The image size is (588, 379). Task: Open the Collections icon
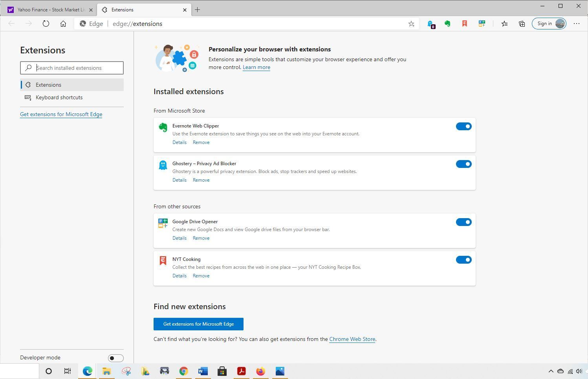[x=522, y=24]
